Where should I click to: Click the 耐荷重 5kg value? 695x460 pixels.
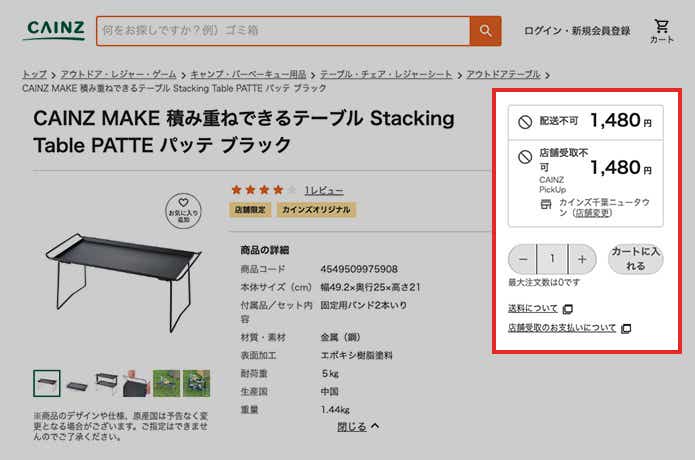[x=330, y=374]
